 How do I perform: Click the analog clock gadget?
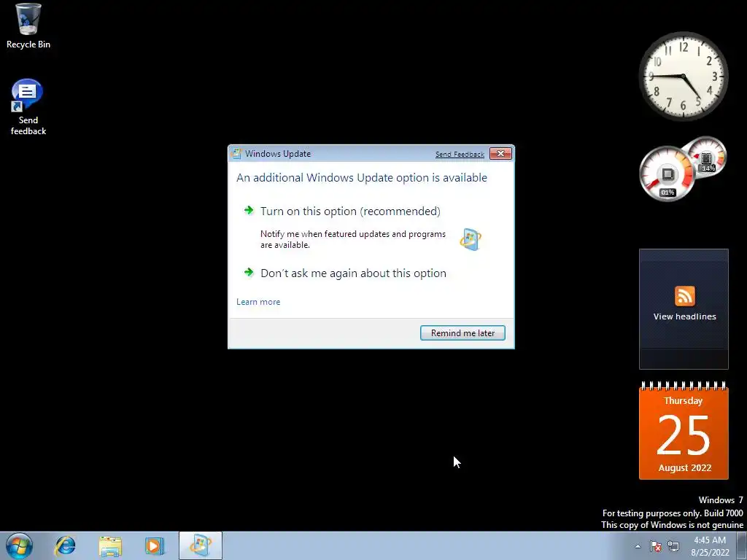(683, 76)
